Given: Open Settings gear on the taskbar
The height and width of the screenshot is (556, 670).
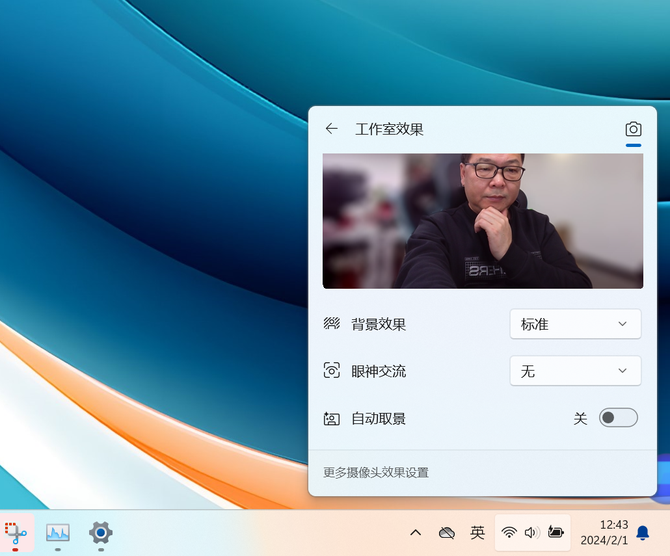Looking at the screenshot, I should click(x=101, y=533).
